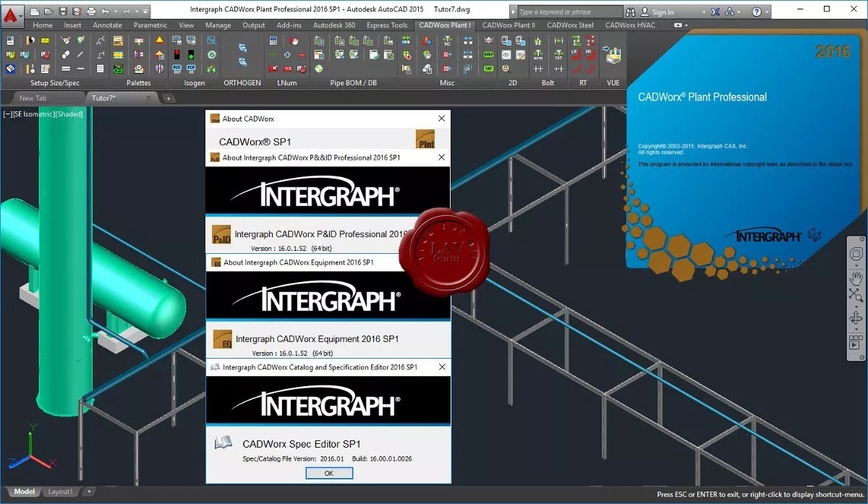The width and height of the screenshot is (868, 504).
Task: Close the About CADWorx dialog
Action: click(441, 119)
